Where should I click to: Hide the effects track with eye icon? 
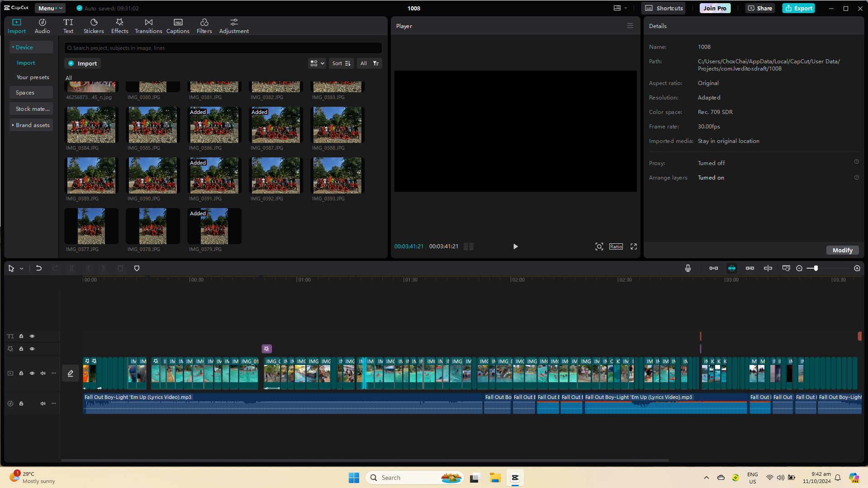click(32, 349)
